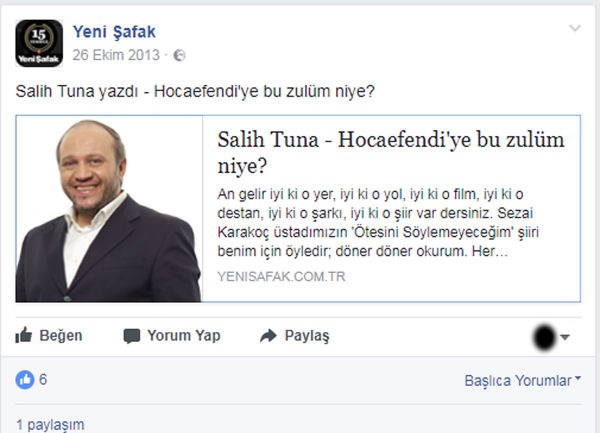Expand the post options chevron
The image size is (600, 433).
(x=575, y=28)
